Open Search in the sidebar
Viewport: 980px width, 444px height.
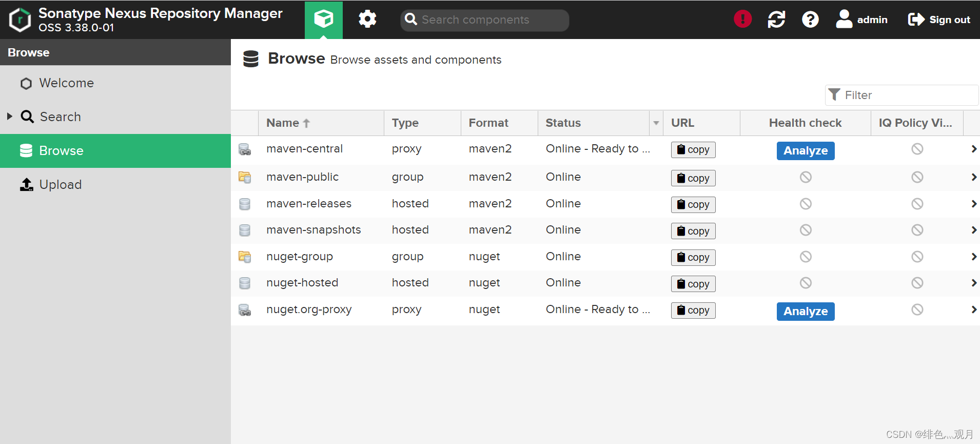click(115, 117)
